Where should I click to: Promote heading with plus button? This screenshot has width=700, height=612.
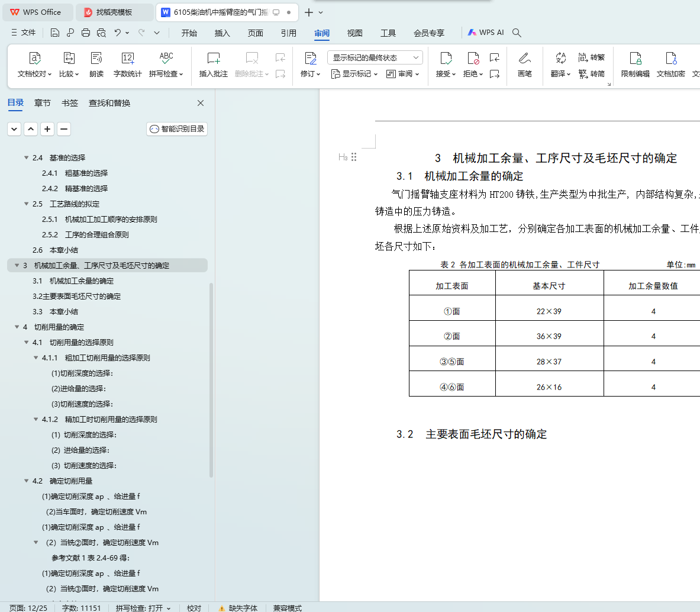click(47, 129)
